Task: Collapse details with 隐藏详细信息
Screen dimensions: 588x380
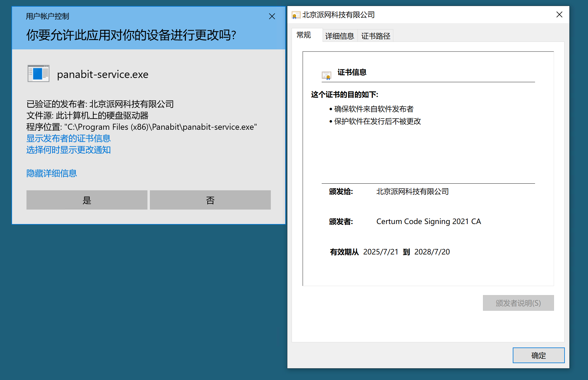Action: tap(52, 173)
